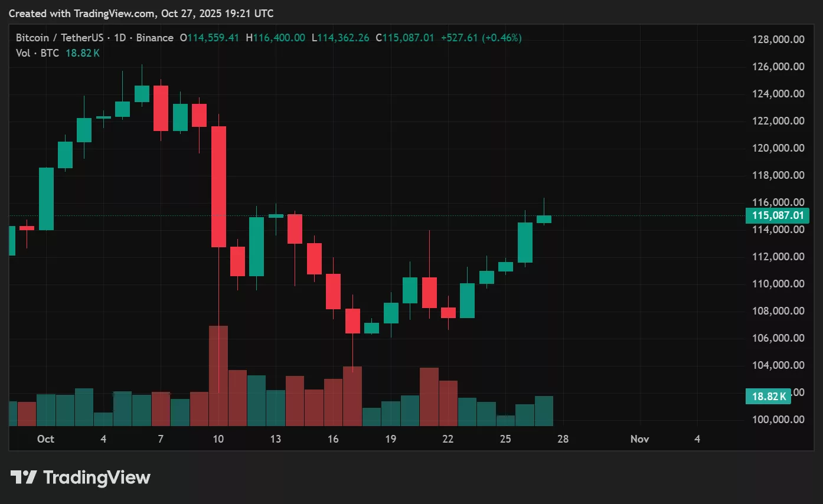Click the 22 date label on time axis
823x504 pixels.
[448, 439]
